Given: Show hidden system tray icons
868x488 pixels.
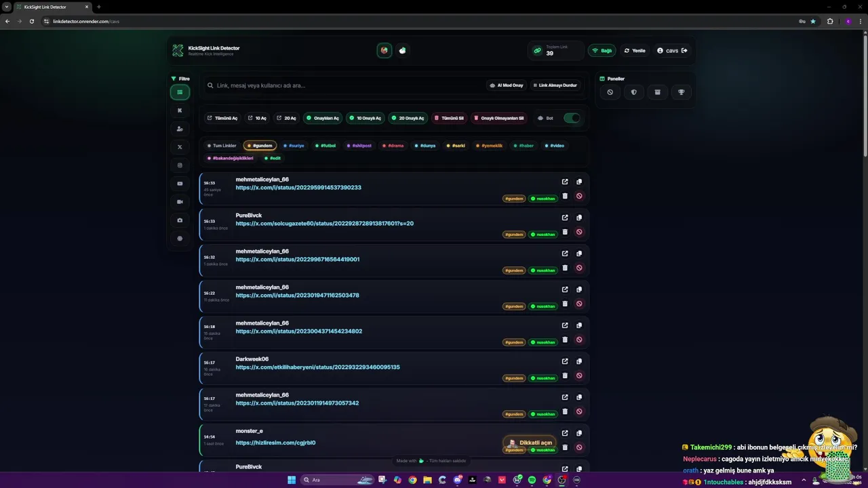Looking at the screenshot, I should tap(804, 480).
